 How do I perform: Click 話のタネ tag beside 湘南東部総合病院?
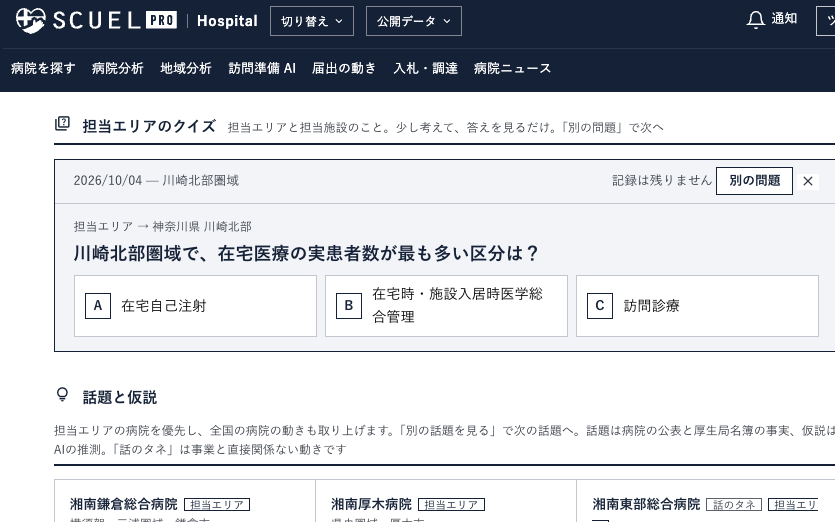coord(734,504)
